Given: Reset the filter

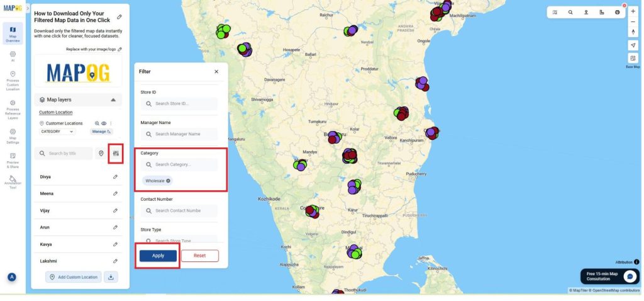Looking at the screenshot, I should 200,256.
